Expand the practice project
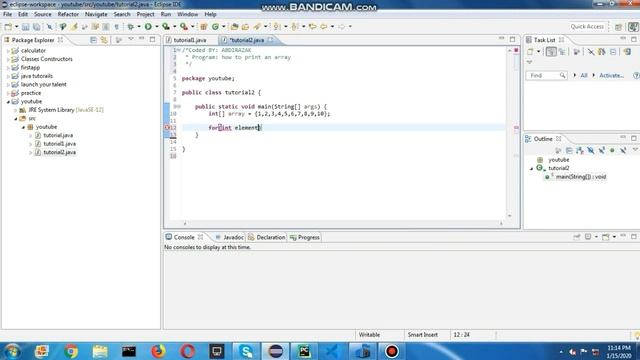The image size is (640, 360). (x=8, y=93)
